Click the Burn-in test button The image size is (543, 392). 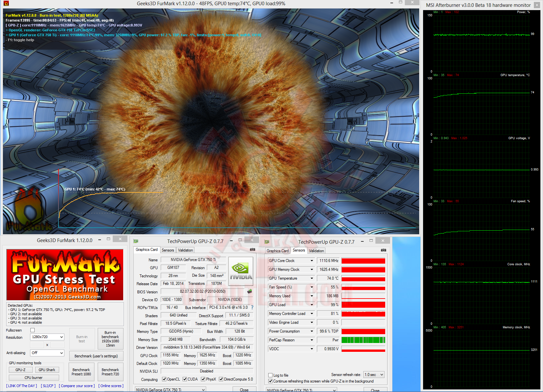(x=82, y=339)
